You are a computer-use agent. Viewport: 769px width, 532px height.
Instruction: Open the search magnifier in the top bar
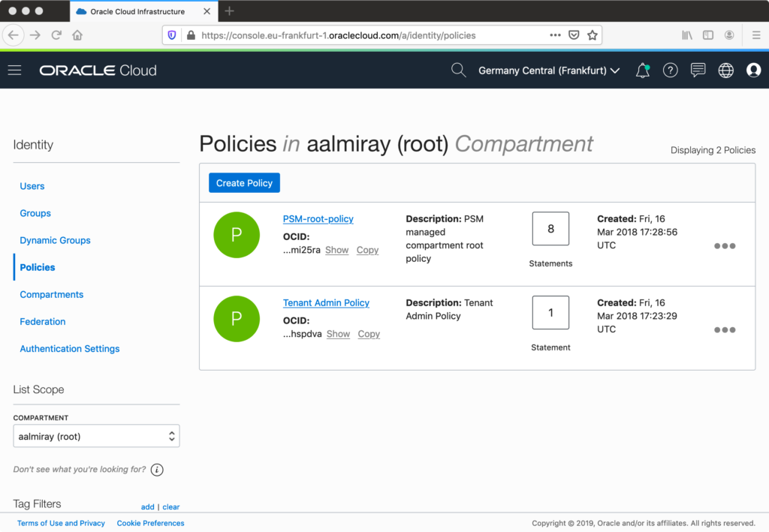click(458, 70)
